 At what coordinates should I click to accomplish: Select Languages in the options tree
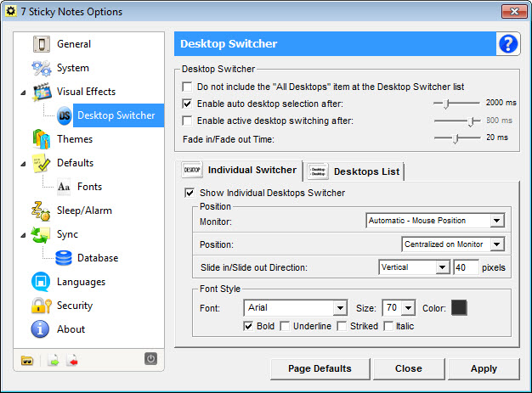click(x=81, y=282)
